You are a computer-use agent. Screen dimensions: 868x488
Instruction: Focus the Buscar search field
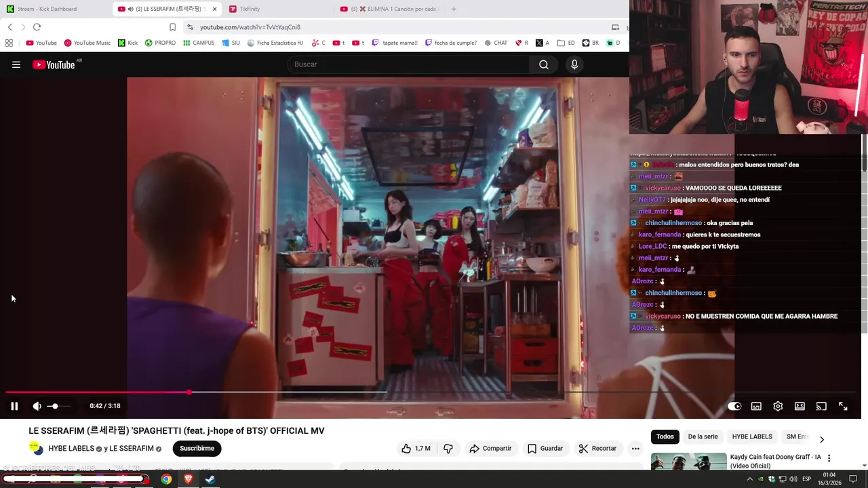click(409, 64)
